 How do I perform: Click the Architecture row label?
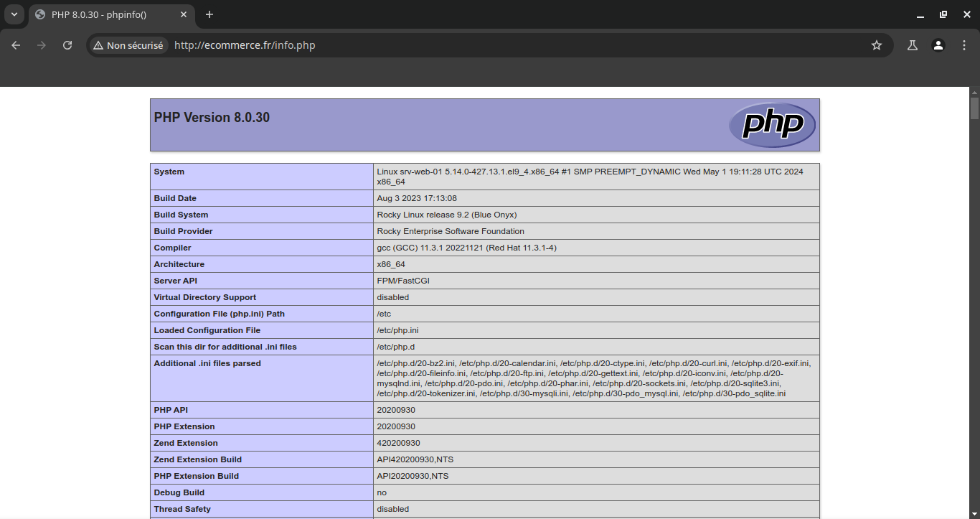click(179, 264)
